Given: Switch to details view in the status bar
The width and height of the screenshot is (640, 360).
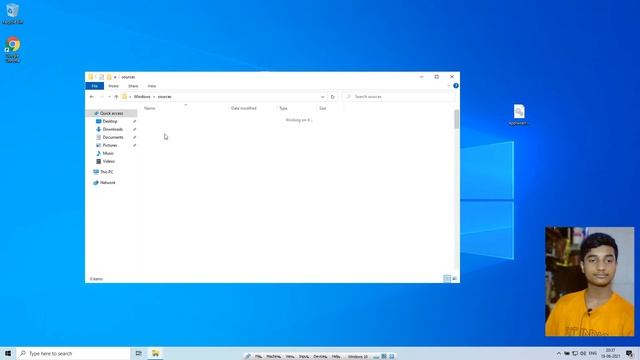Looking at the screenshot, I should [x=447, y=278].
